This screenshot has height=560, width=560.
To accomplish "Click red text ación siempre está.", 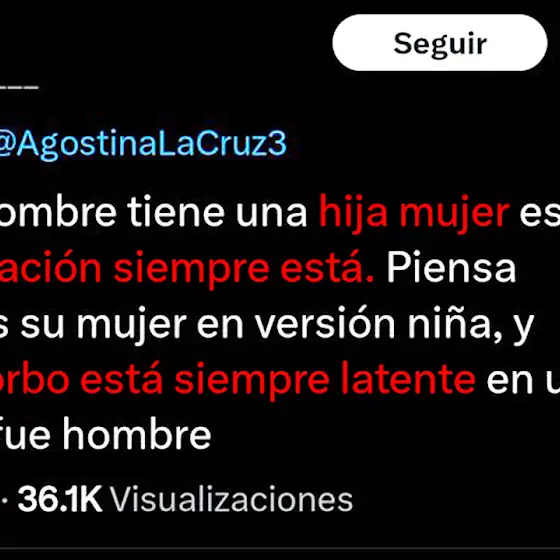I will [x=187, y=269].
